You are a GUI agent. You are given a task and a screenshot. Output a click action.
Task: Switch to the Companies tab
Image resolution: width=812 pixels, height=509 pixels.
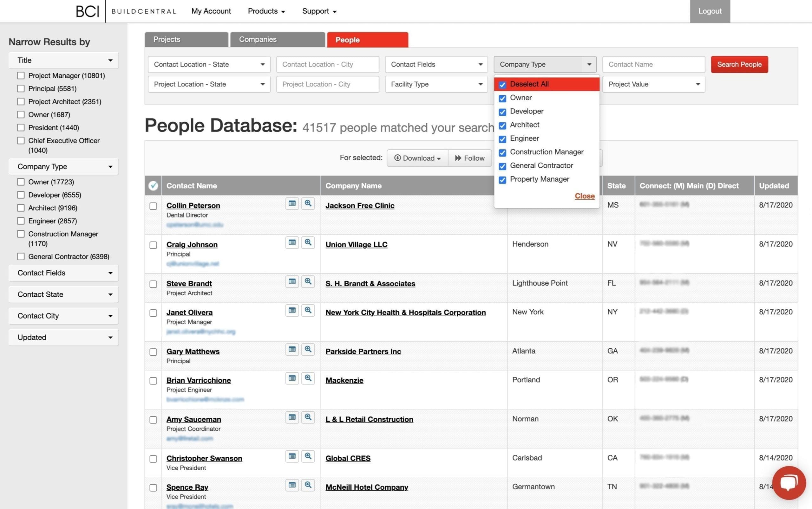coord(278,40)
